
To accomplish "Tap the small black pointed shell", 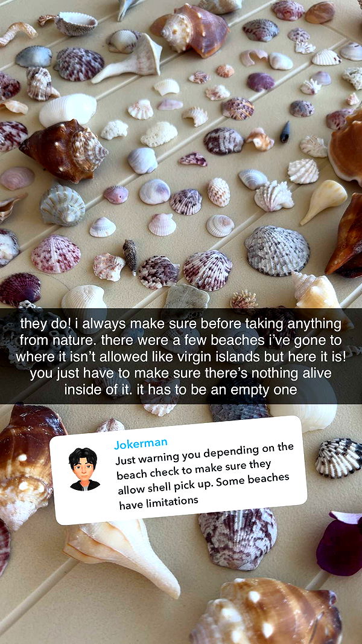I will (x=285, y=132).
